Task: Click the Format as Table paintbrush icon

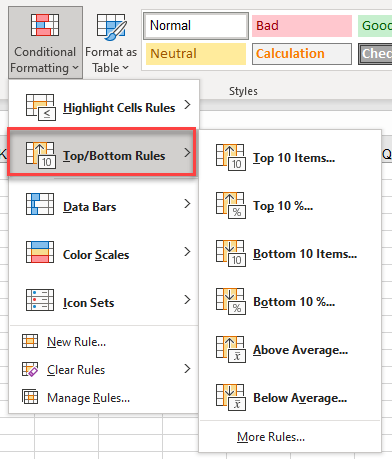Action: click(x=112, y=27)
